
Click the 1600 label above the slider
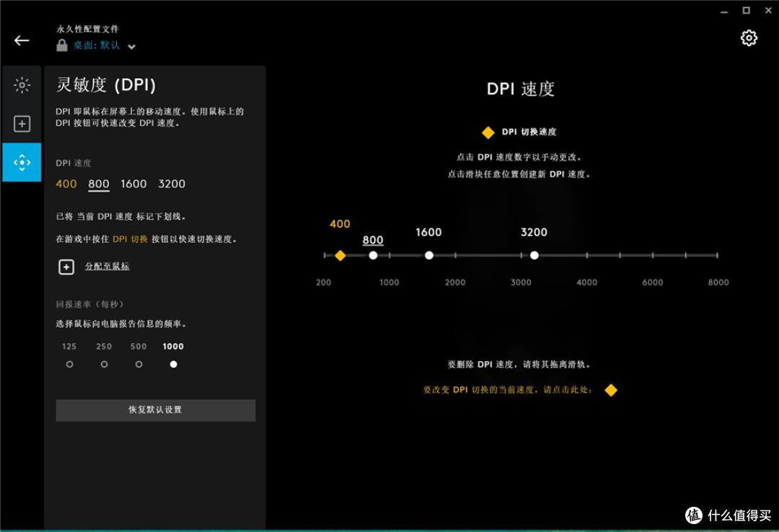click(x=428, y=232)
